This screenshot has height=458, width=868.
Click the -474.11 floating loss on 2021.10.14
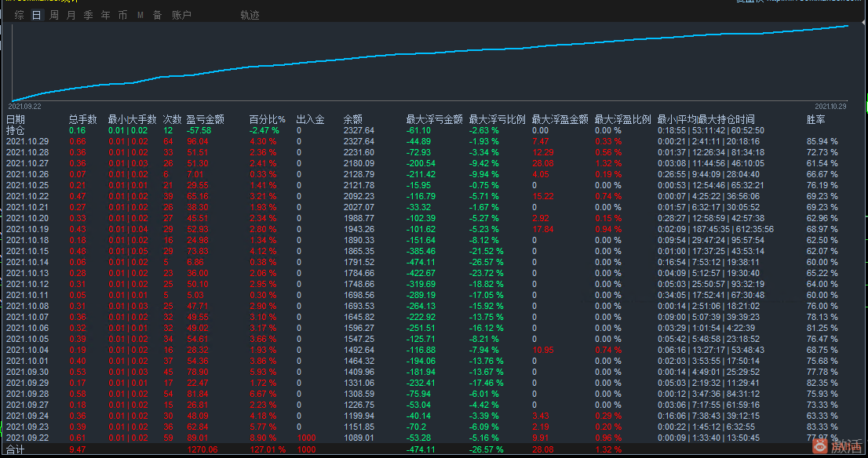[x=421, y=262]
